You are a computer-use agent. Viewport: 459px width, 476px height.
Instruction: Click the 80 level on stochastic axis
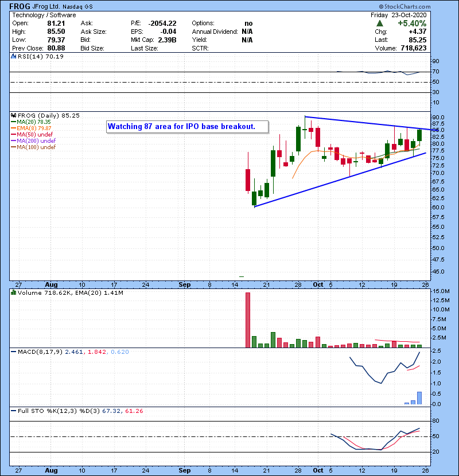point(436,421)
